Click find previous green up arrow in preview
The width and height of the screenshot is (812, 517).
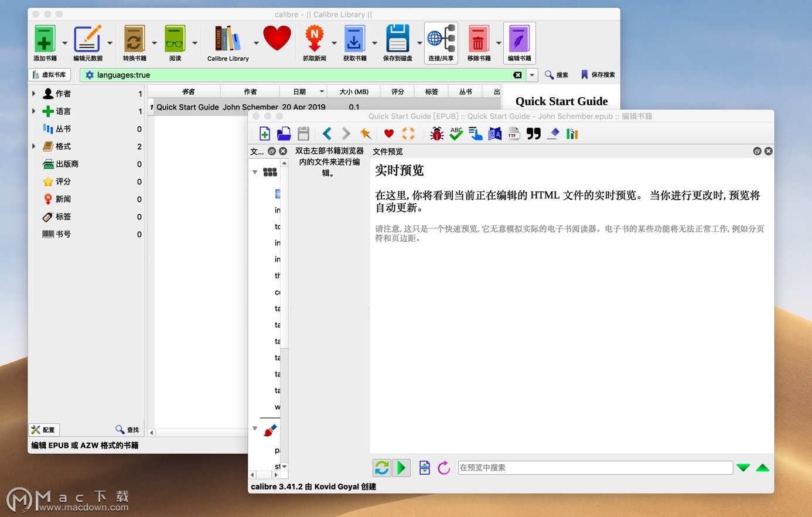pyautogui.click(x=763, y=467)
